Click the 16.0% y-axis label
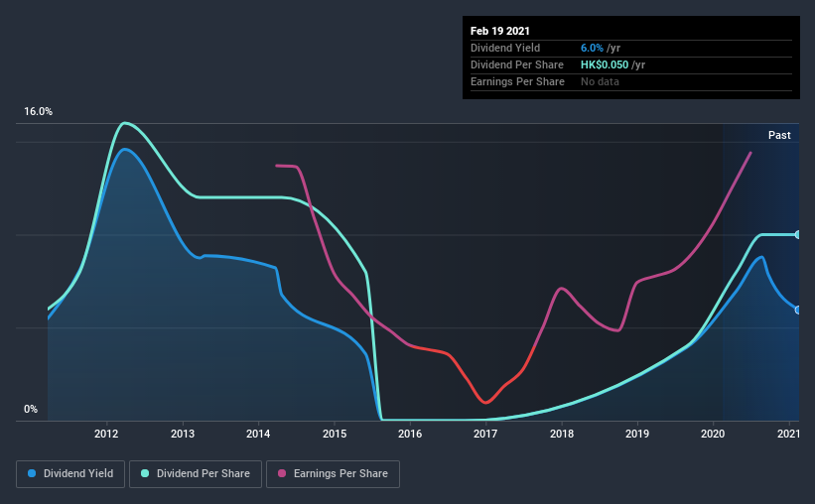 (38, 112)
